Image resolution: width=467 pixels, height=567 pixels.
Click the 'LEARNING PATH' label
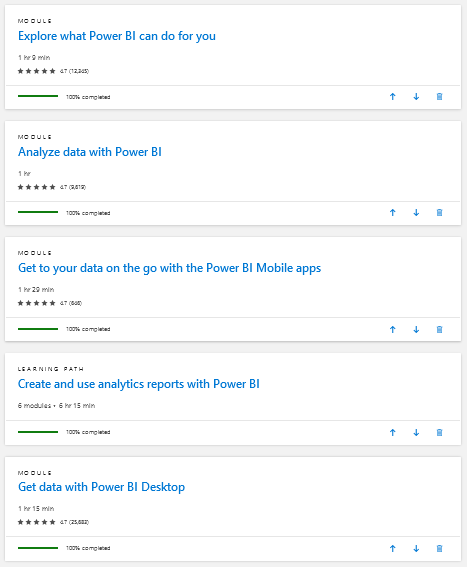click(51, 369)
